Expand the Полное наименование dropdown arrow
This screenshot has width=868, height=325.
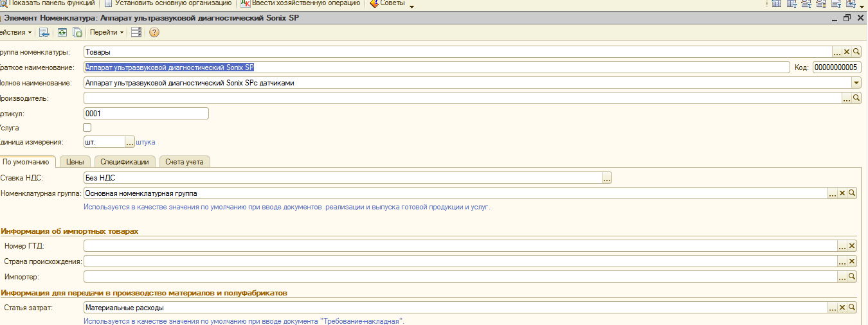[856, 83]
